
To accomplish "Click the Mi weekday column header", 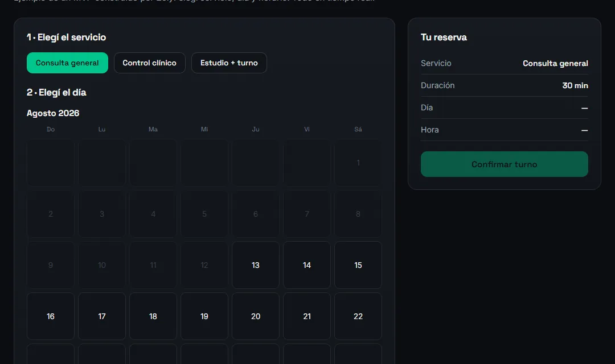I will [204, 129].
